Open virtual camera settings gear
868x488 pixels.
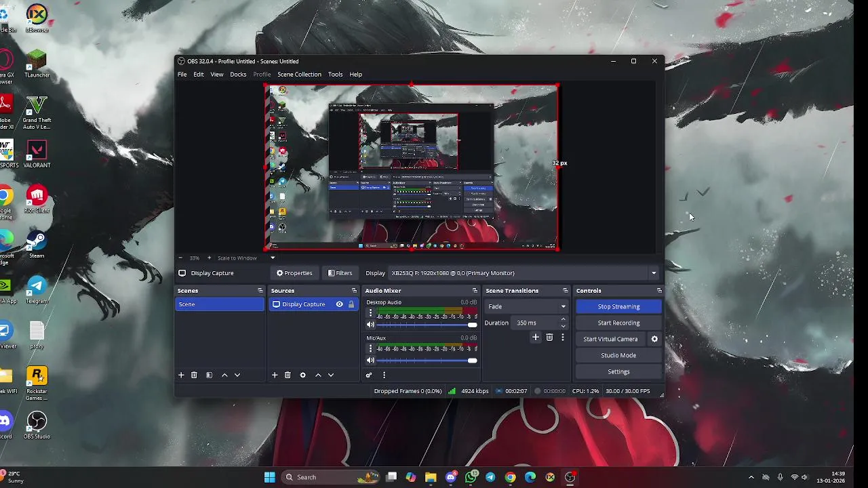654,339
